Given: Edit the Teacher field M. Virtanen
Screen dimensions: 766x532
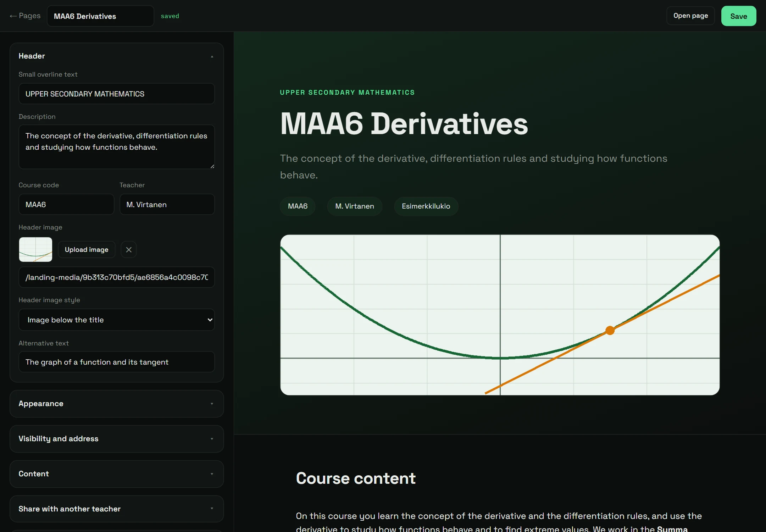Looking at the screenshot, I should tap(167, 205).
